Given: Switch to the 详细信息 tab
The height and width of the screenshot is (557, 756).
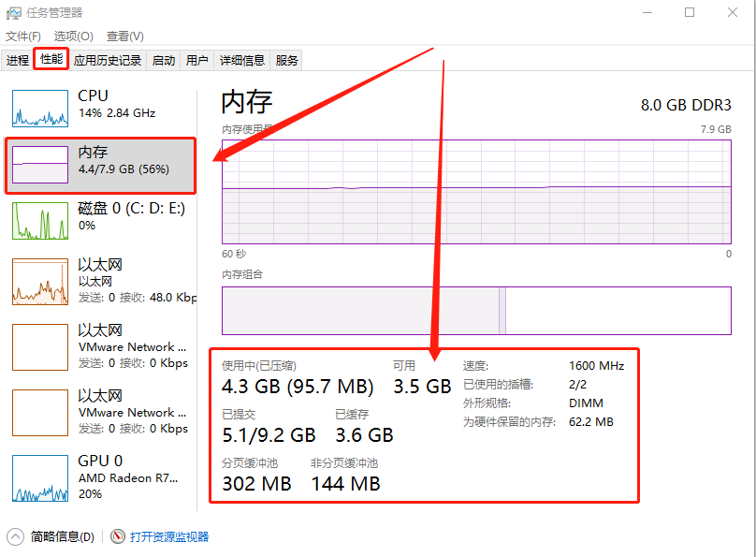Looking at the screenshot, I should point(242,61).
